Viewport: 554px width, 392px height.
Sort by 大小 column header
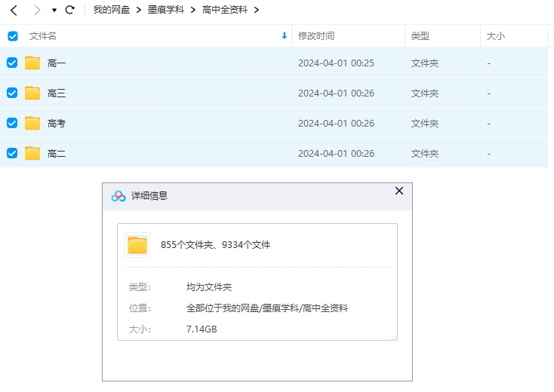coord(496,36)
